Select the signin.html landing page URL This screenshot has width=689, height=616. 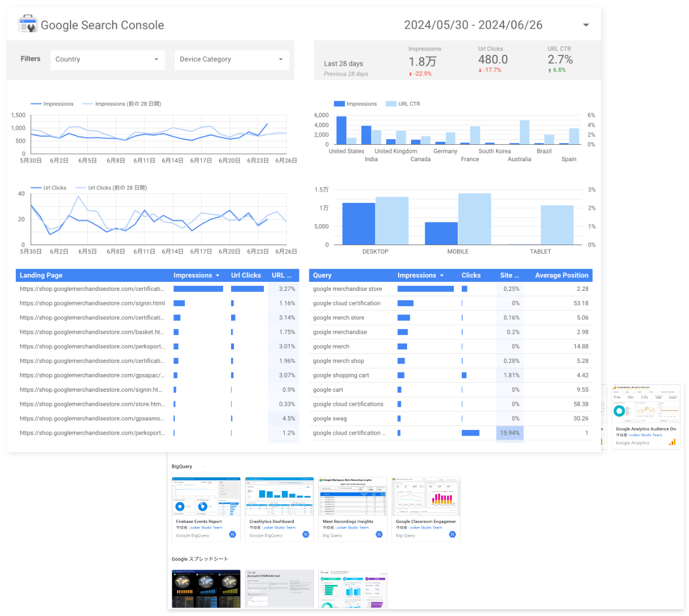pyautogui.click(x=92, y=304)
